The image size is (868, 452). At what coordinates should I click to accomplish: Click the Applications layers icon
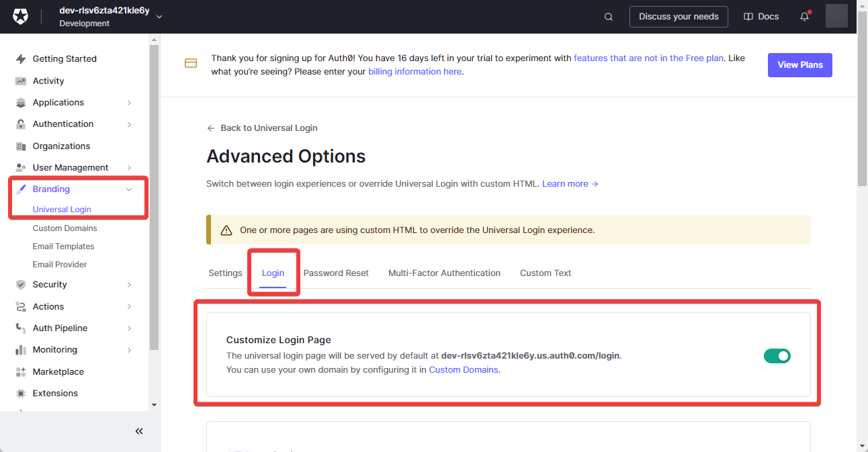coord(21,103)
